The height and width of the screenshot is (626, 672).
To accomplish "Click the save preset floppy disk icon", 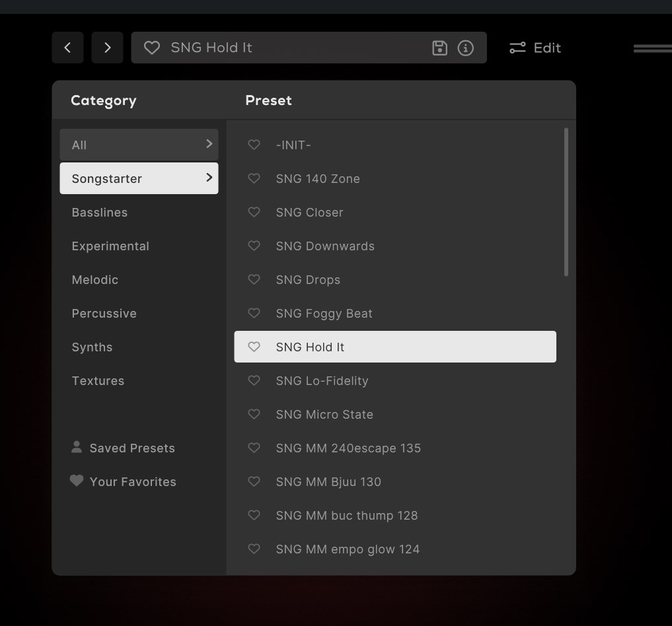I will 439,48.
